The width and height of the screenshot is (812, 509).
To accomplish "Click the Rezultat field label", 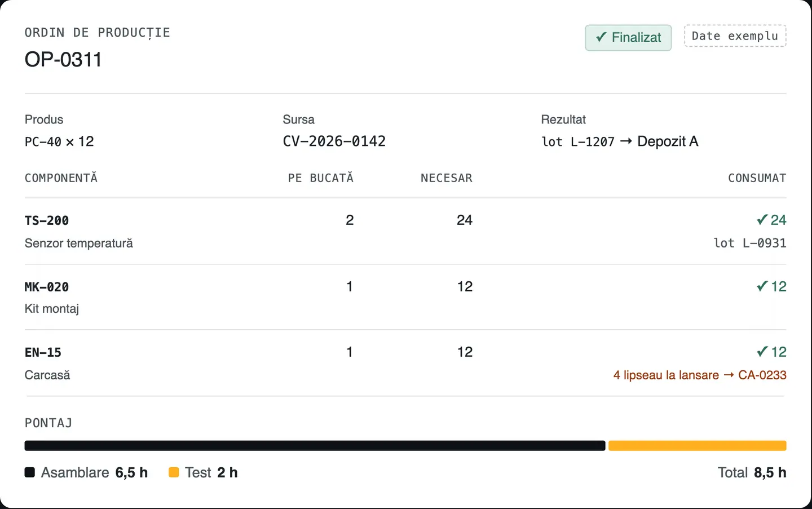I will tap(563, 119).
